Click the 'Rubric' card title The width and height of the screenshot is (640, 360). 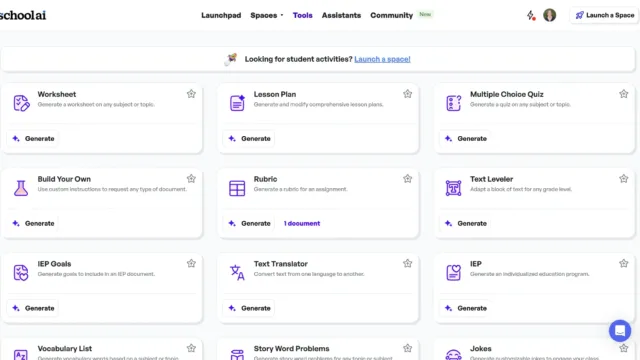pyautogui.click(x=265, y=179)
